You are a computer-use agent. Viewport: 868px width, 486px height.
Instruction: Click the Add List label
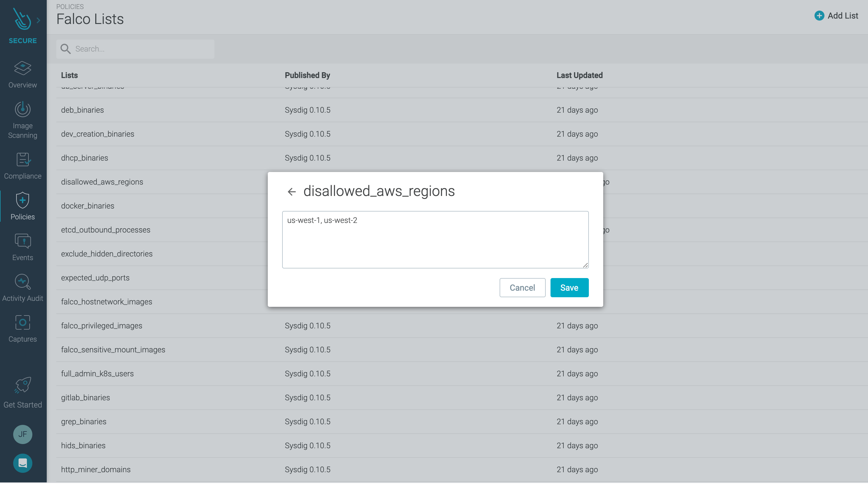click(x=843, y=16)
